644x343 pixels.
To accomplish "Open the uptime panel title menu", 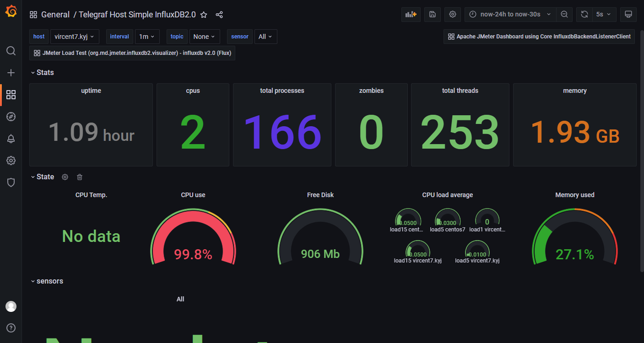I will [x=91, y=91].
